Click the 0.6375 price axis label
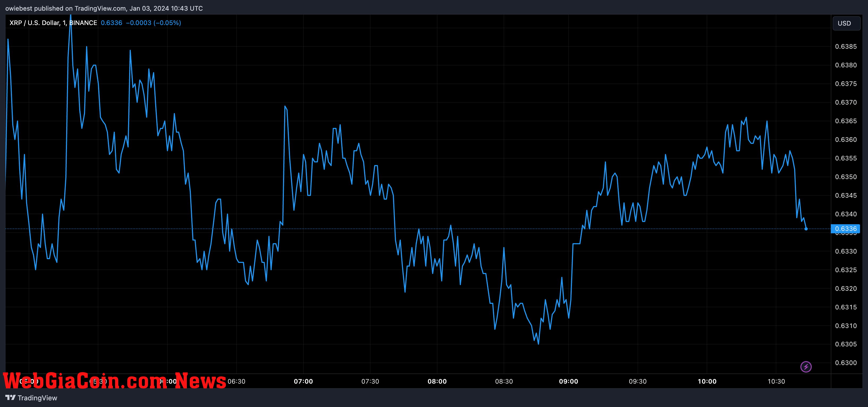The height and width of the screenshot is (407, 868). click(x=846, y=84)
